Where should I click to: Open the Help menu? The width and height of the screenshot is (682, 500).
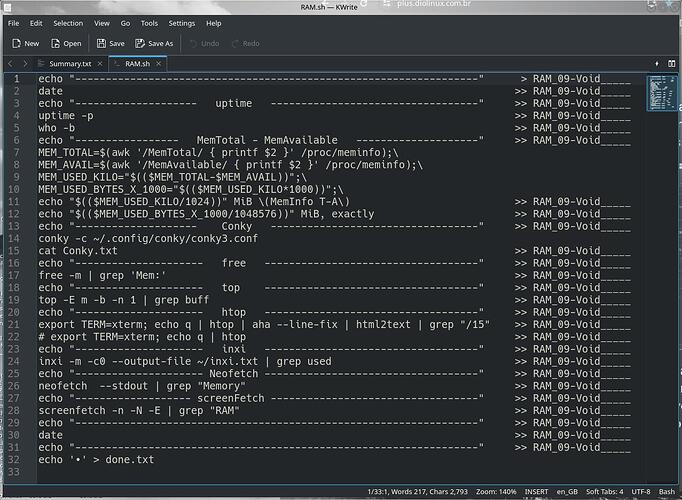pos(214,23)
